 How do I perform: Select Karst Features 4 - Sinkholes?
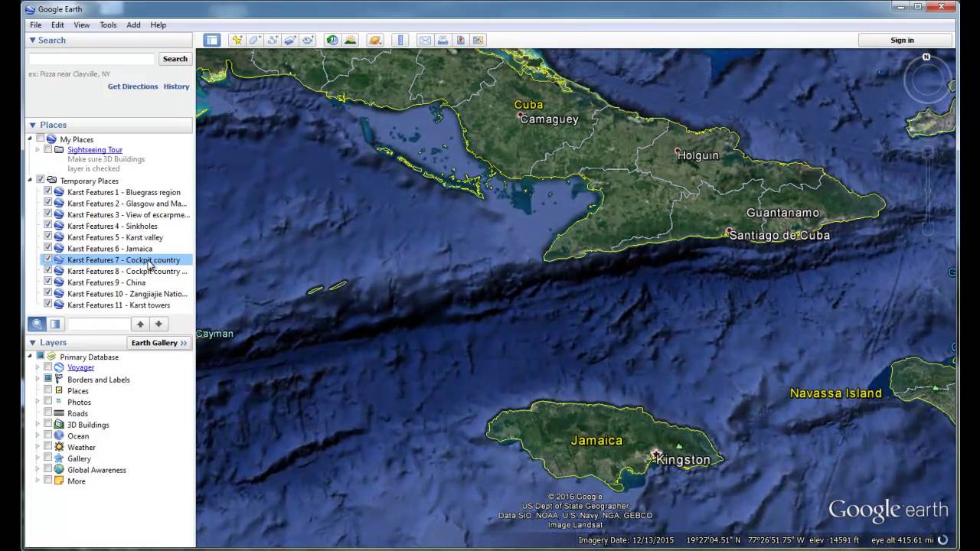point(112,226)
